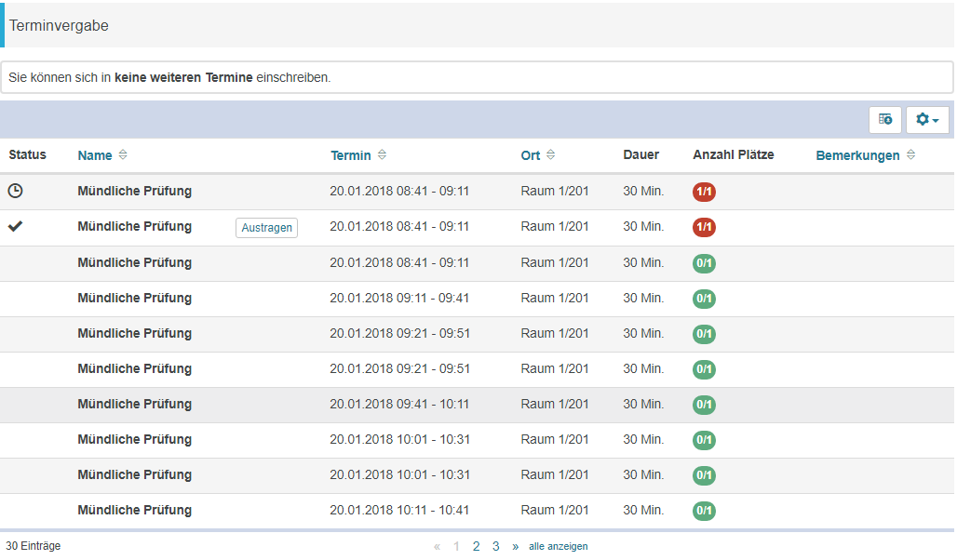This screenshot has height=560, width=957.
Task: Go to page 2 of the list
Action: coord(476,546)
